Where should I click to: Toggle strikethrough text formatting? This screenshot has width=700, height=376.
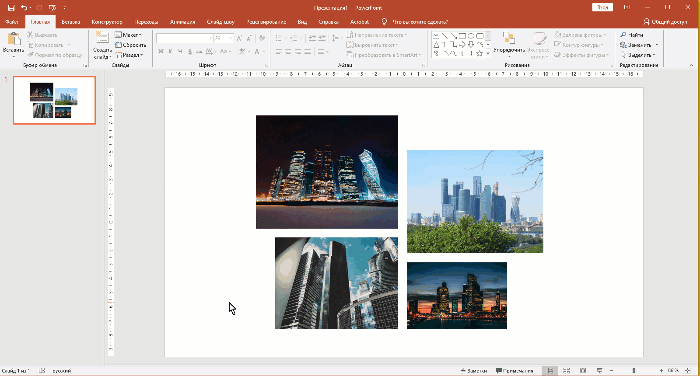pos(200,52)
